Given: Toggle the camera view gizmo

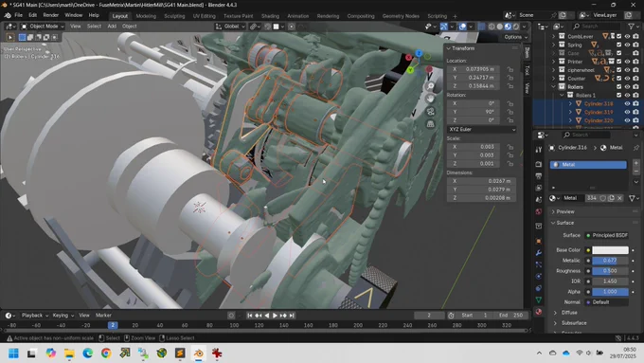Looking at the screenshot, I should tap(430, 112).
